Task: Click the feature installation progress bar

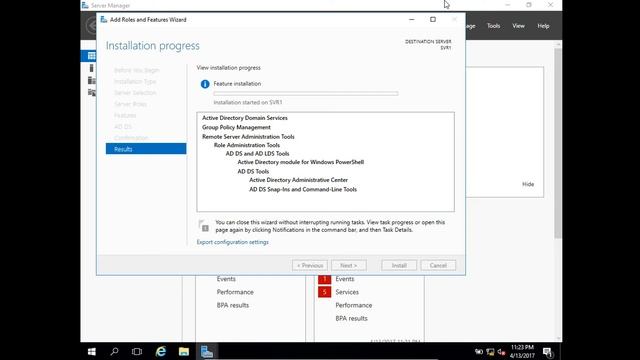Action: click(306, 93)
